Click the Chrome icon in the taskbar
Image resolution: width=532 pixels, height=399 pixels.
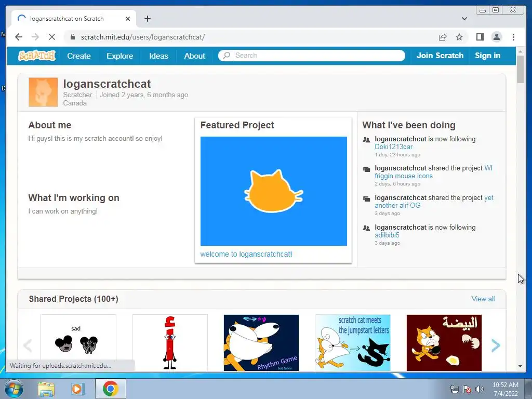(x=111, y=389)
